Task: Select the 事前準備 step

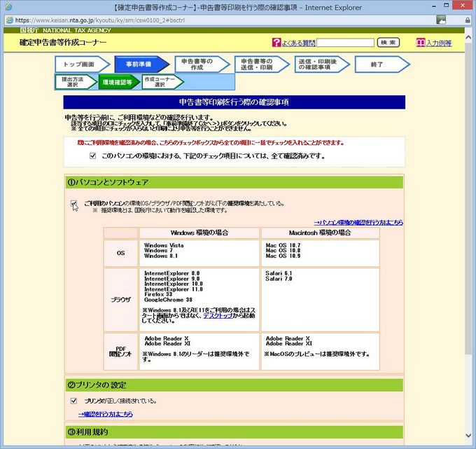Action: (x=139, y=64)
